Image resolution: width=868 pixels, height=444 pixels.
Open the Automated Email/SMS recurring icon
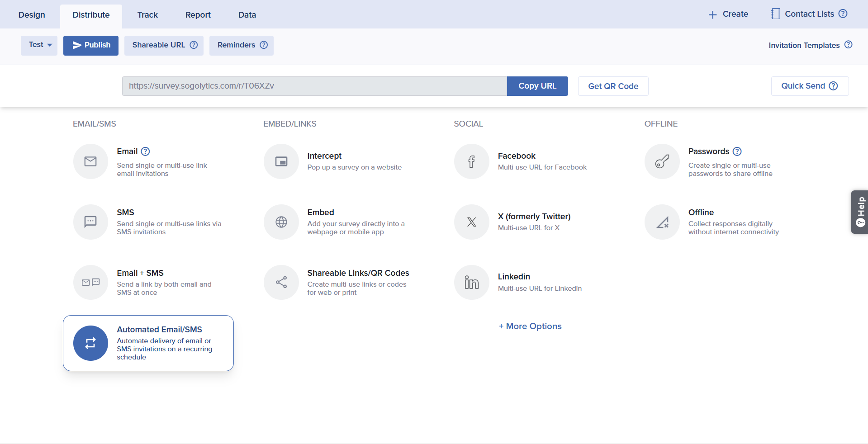tap(90, 343)
